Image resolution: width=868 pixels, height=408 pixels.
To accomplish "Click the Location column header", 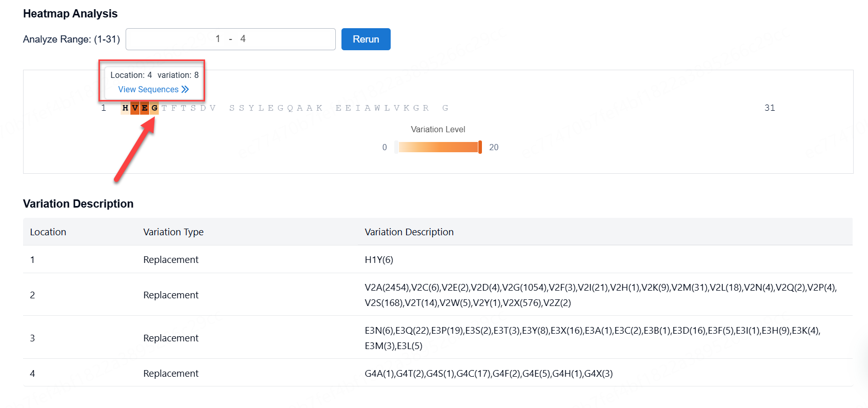I will click(48, 232).
